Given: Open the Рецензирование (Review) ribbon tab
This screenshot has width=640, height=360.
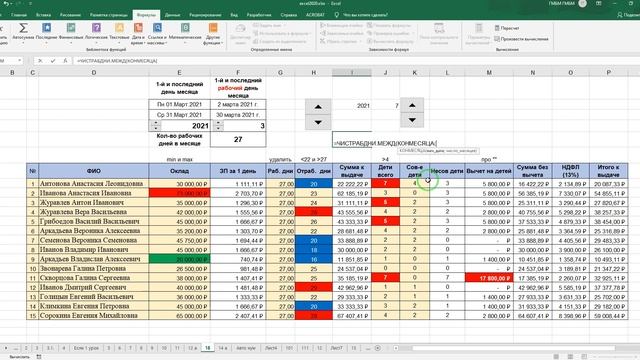Looking at the screenshot, I should tap(205, 15).
